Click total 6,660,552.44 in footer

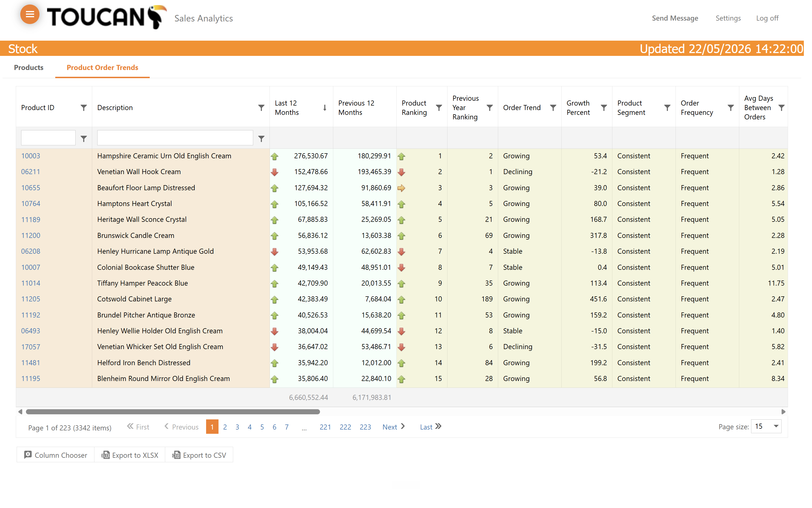(x=308, y=397)
